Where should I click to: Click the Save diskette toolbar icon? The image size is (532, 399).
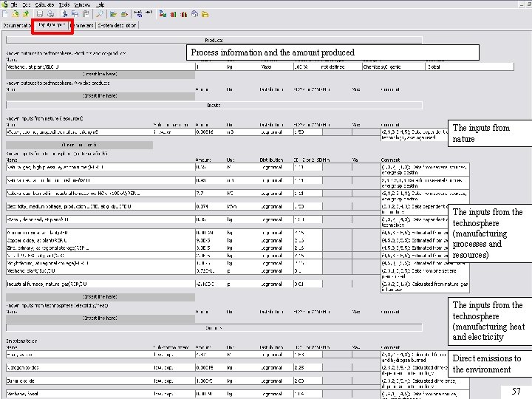point(40,14)
